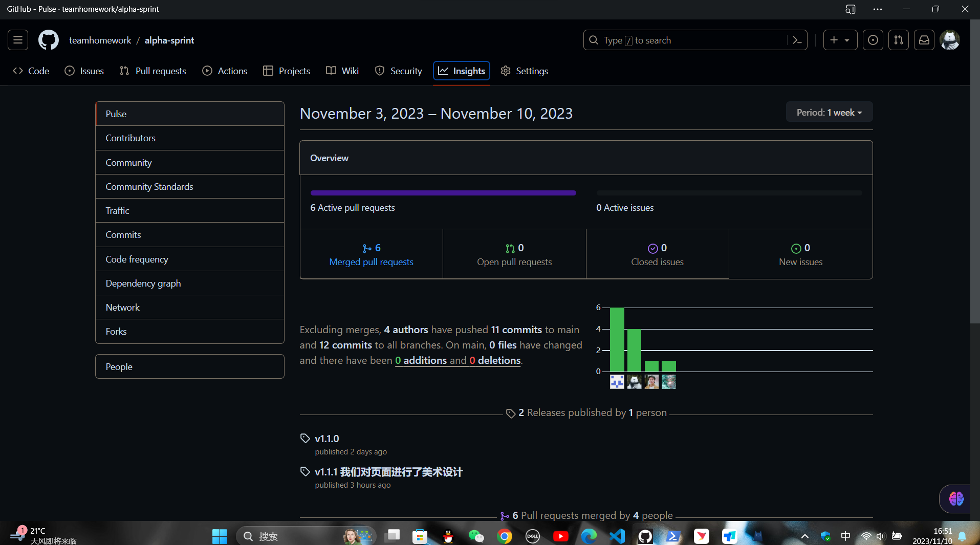Image resolution: width=980 pixels, height=545 pixels.
Task: Open YouTube from the taskbar
Action: [x=561, y=536]
